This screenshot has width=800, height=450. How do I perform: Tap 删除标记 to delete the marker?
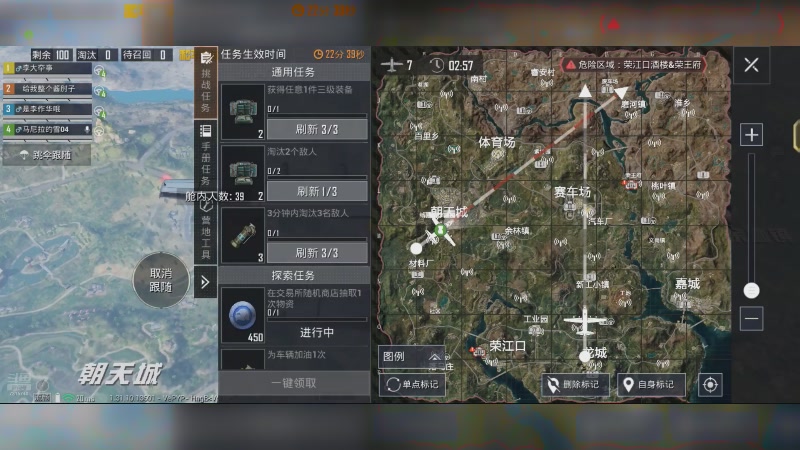(575, 384)
